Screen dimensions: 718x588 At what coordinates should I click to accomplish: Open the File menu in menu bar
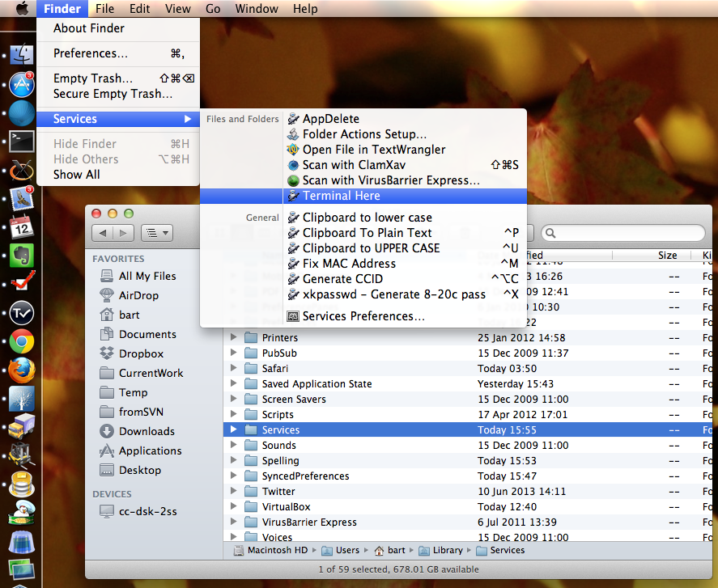[105, 9]
